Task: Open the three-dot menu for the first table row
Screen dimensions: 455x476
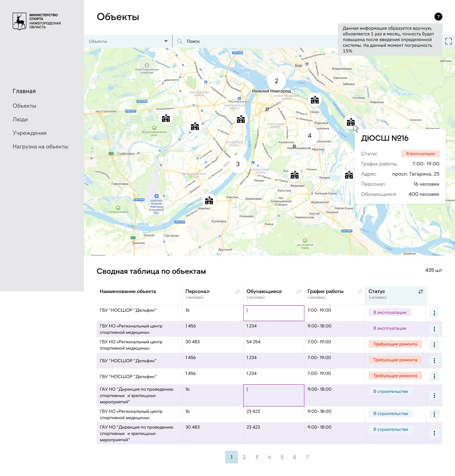Action: [x=434, y=313]
